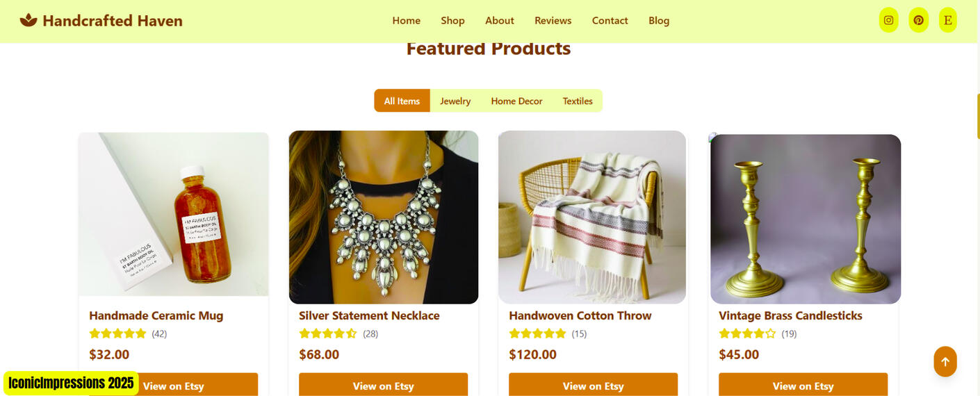View Silver Statement Necklace on Etsy
The width and height of the screenshot is (980, 396).
pos(383,385)
